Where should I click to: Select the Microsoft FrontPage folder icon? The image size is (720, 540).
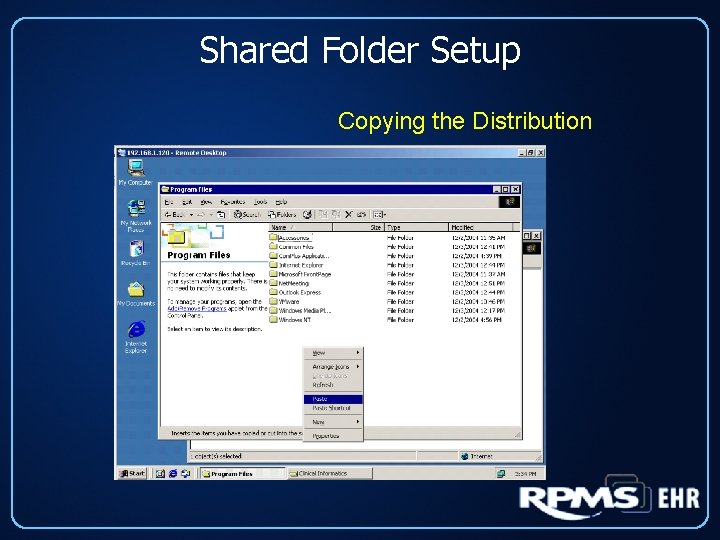pos(274,274)
